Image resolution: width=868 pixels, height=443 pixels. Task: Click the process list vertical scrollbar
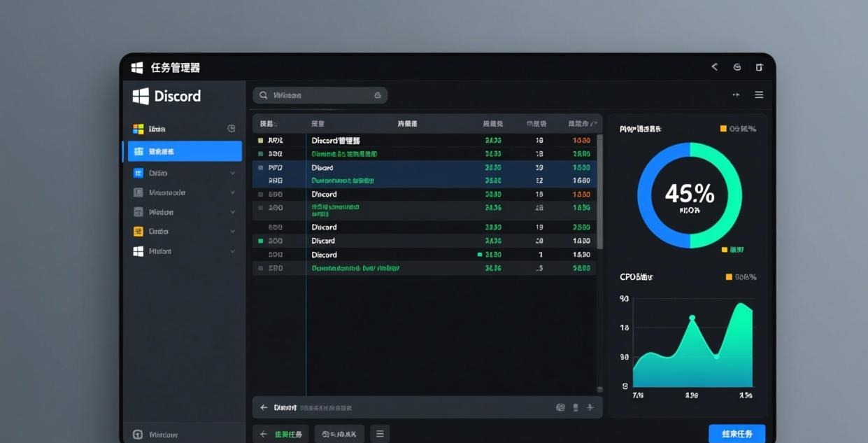(x=599, y=191)
